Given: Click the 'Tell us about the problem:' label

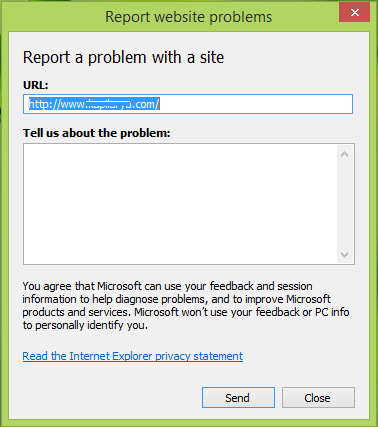Looking at the screenshot, I should coord(97,133).
